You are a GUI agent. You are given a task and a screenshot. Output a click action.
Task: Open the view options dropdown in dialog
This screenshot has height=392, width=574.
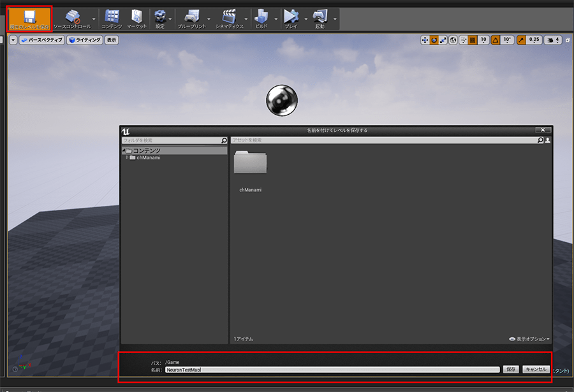pos(529,339)
